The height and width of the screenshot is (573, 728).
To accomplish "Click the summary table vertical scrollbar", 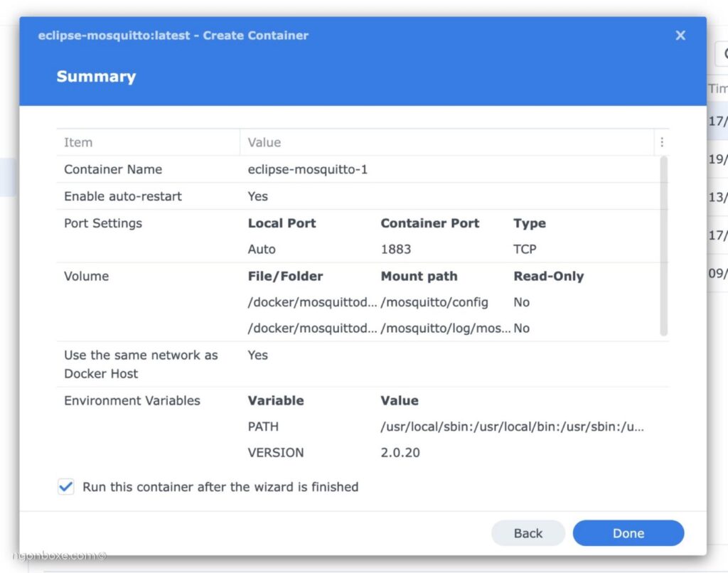I will tap(663, 246).
